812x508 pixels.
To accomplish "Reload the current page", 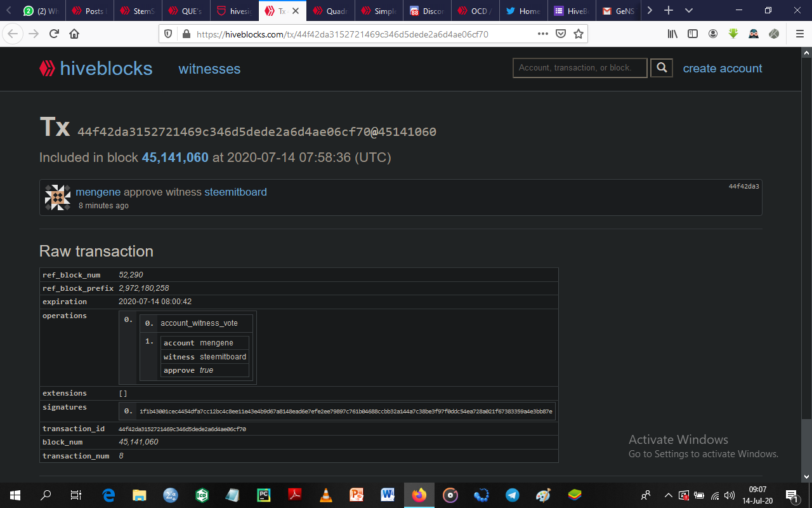I will (55, 34).
